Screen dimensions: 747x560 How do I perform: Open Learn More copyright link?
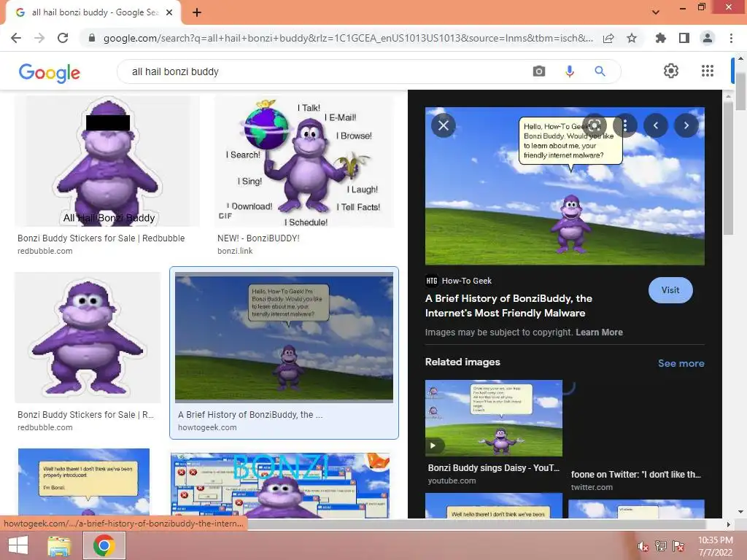coord(599,332)
